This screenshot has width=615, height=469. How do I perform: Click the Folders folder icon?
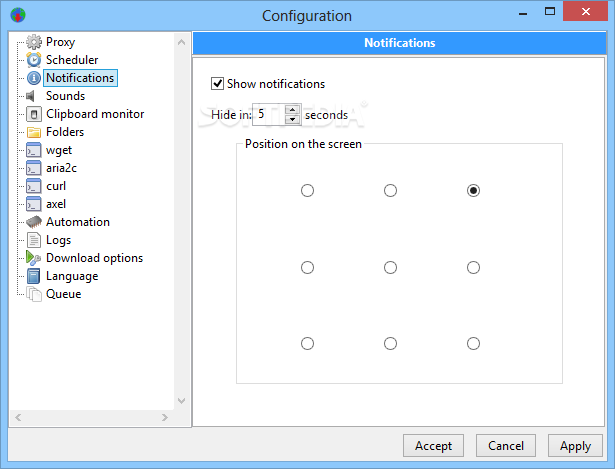pyautogui.click(x=34, y=132)
